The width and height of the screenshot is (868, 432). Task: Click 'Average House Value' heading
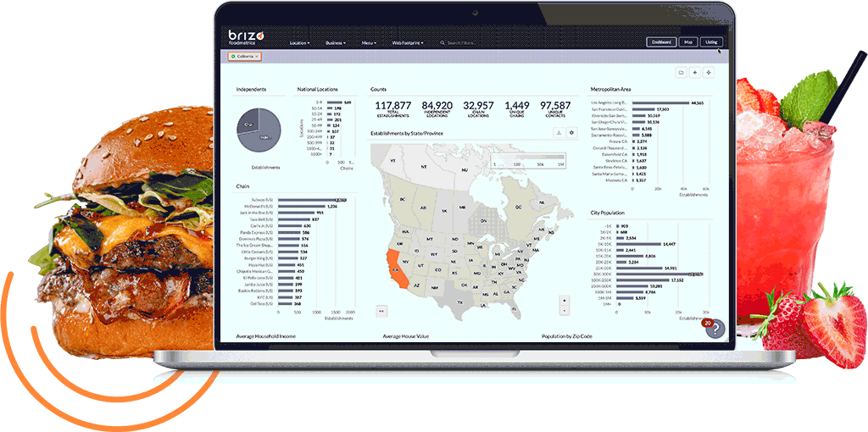click(x=406, y=335)
